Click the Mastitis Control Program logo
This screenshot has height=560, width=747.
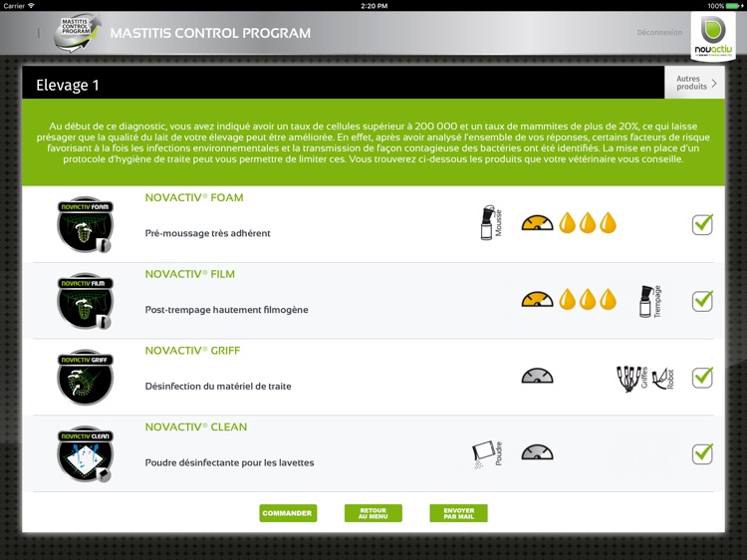coord(78,33)
